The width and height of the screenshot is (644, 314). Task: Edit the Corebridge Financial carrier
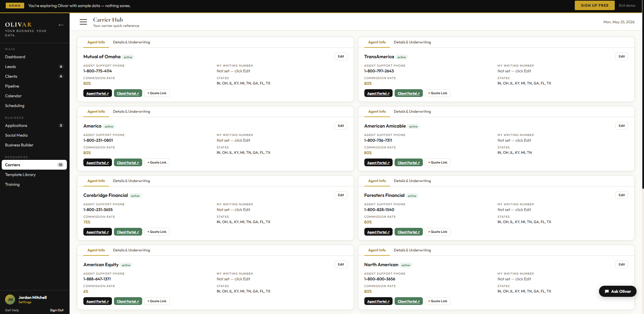point(341,195)
